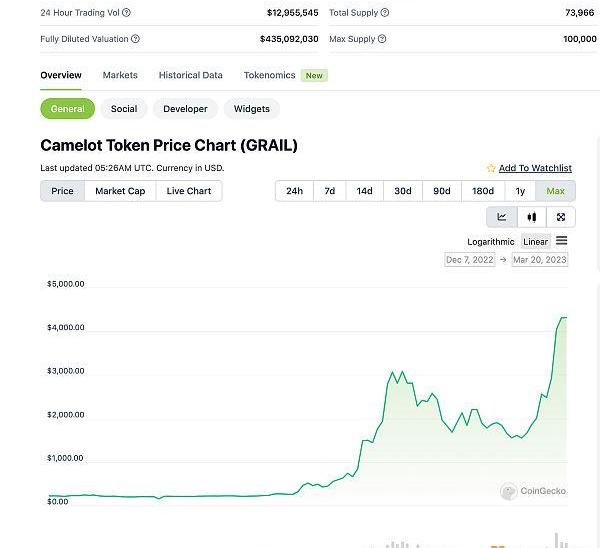600x548 pixels.
Task: Open the Historical Data tab
Action: [x=190, y=75]
